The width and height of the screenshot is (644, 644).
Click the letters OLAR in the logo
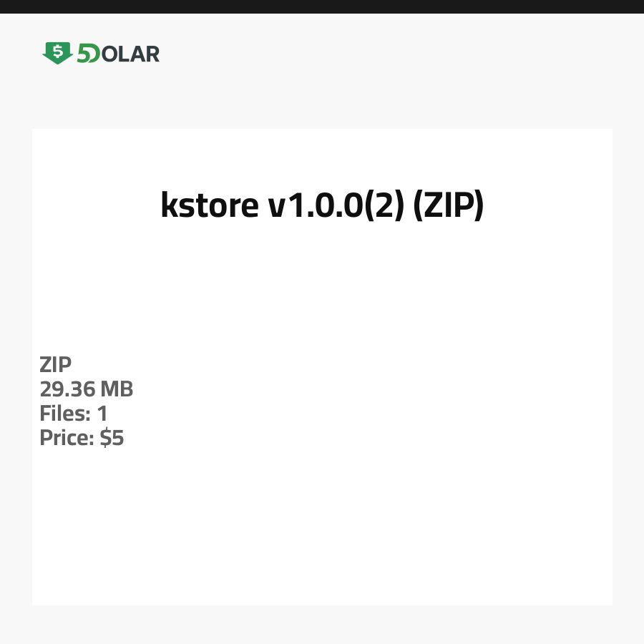[131, 54]
